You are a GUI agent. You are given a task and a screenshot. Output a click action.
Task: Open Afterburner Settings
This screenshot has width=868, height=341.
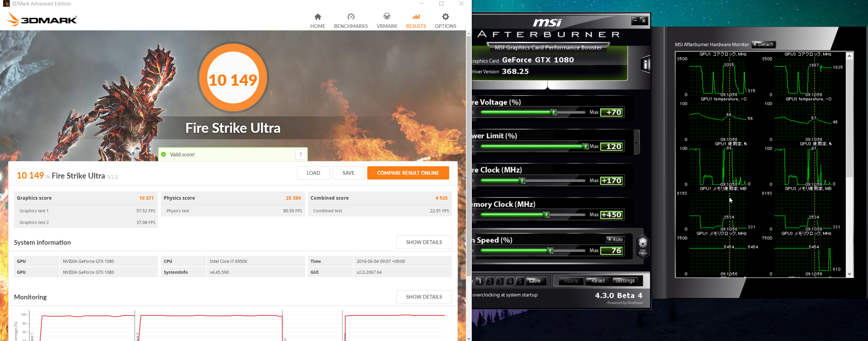coord(625,281)
